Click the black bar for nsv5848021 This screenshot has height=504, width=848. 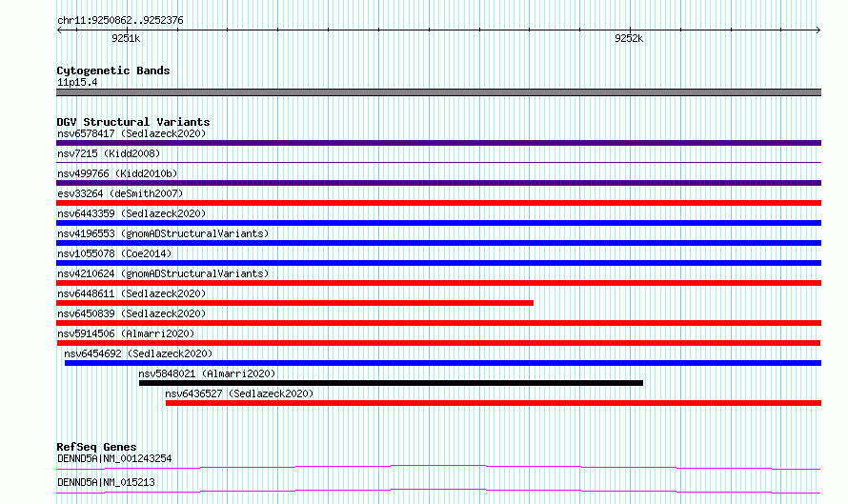click(391, 383)
